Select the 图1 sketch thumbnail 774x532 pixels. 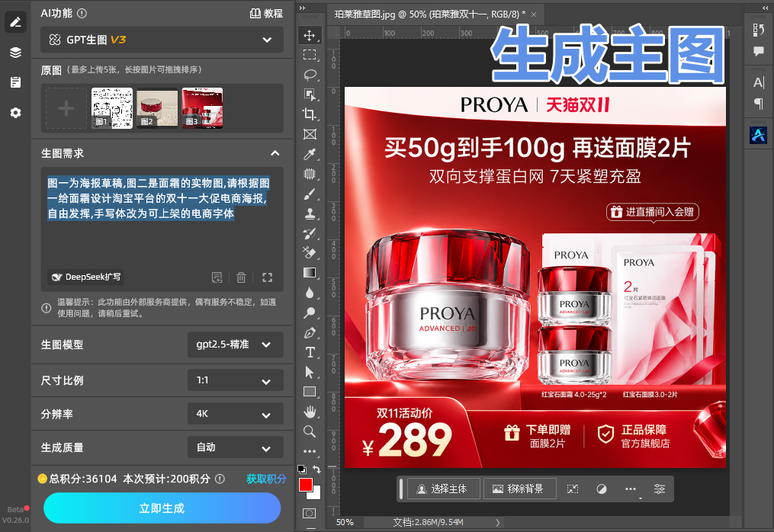[112, 108]
